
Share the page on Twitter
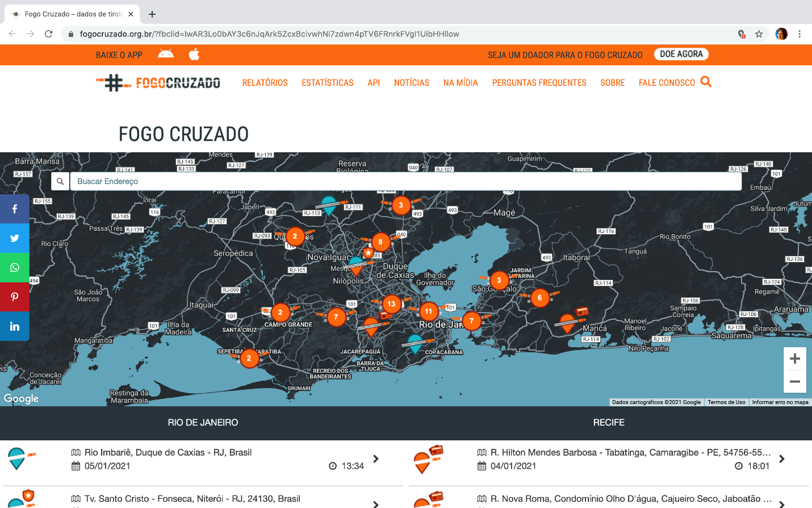(x=15, y=239)
